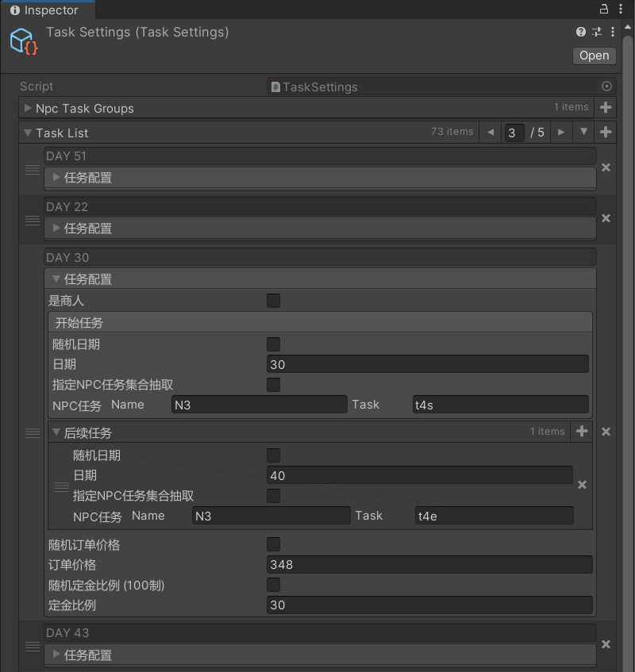Toggle 指定NPC任务集合抽取 under 后续任务
The image size is (635, 672).
click(x=273, y=496)
